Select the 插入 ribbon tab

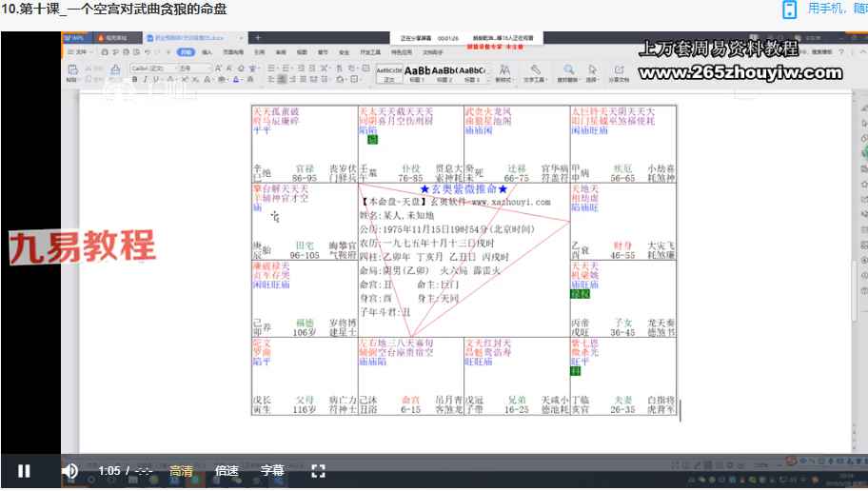click(207, 53)
